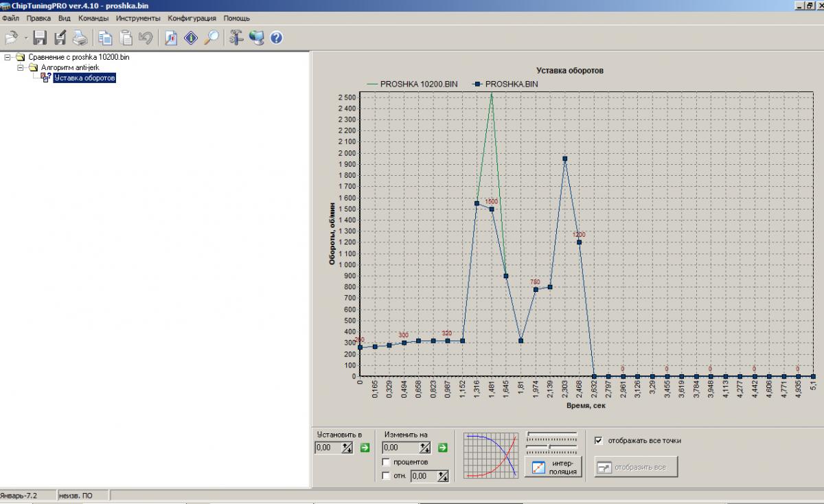This screenshot has height=504, width=824.
Task: Open the 'Конфигурация' menu
Action: 192,18
